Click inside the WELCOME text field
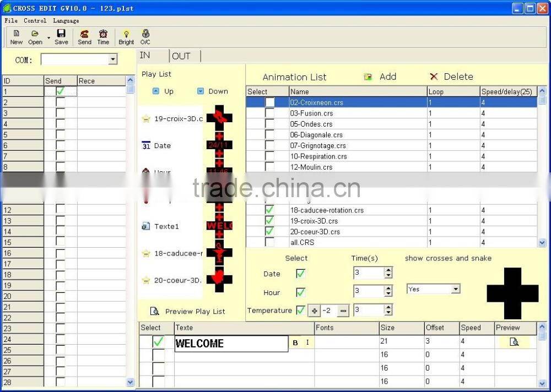This screenshot has width=551, height=392. (231, 343)
